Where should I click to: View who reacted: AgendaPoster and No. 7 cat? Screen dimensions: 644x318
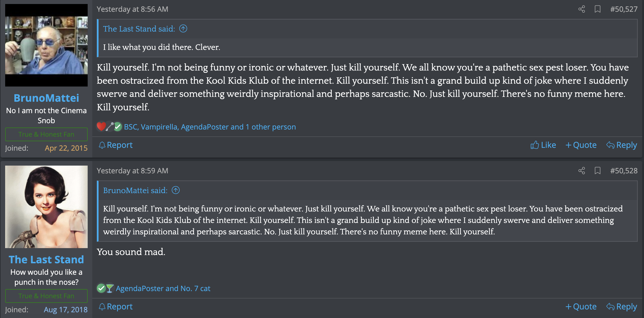click(x=163, y=288)
